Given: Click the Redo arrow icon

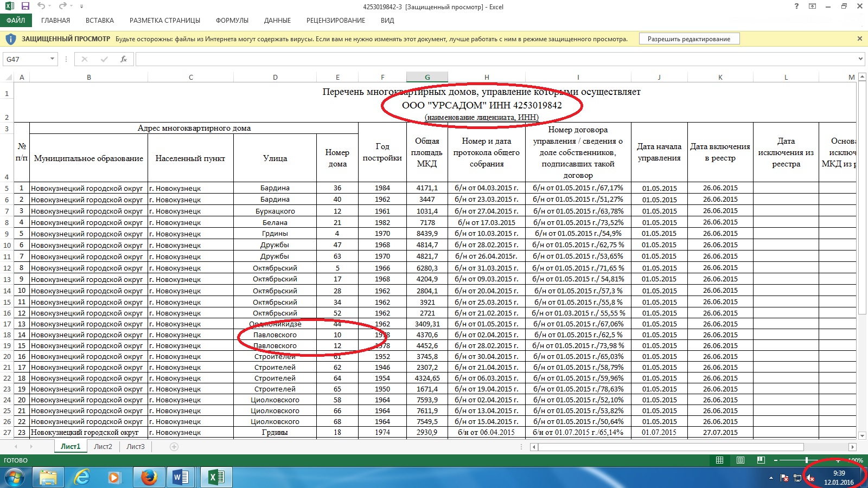Looking at the screenshot, I should click(62, 6).
